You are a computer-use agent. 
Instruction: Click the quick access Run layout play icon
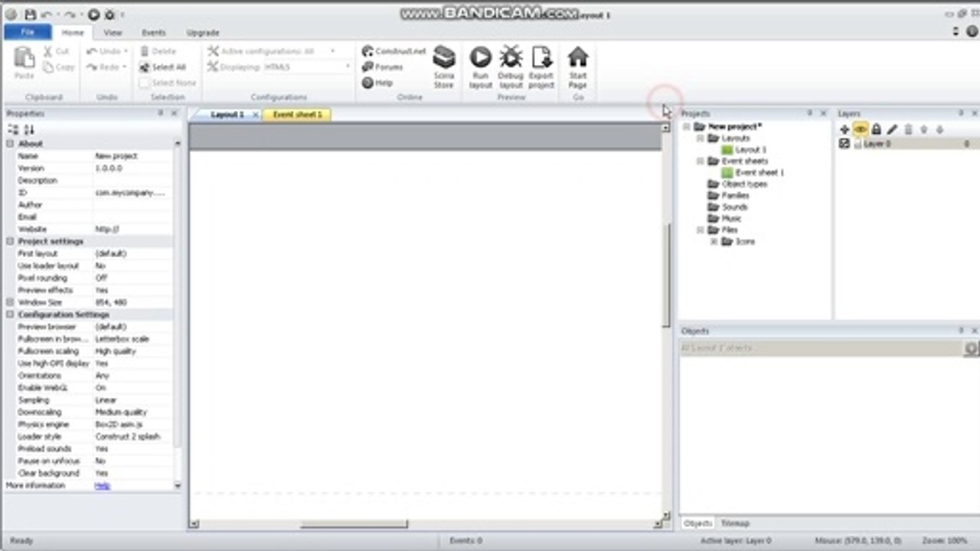click(93, 15)
